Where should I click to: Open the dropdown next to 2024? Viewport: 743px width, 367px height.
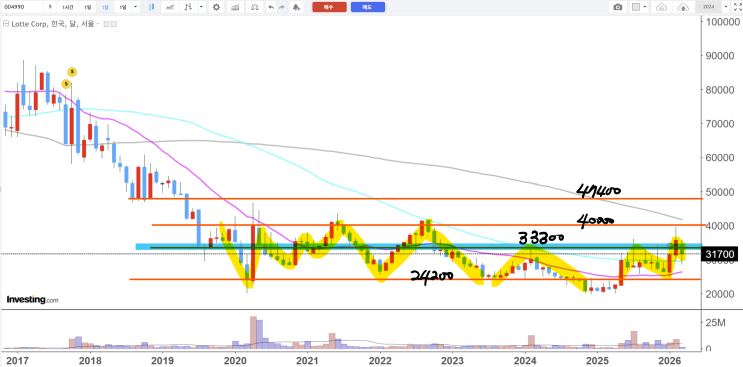725,7
